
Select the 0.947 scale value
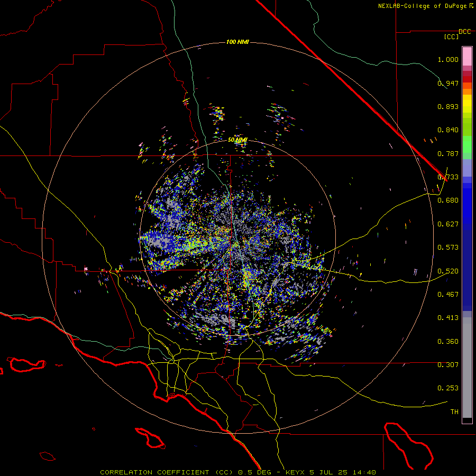pyautogui.click(x=448, y=83)
